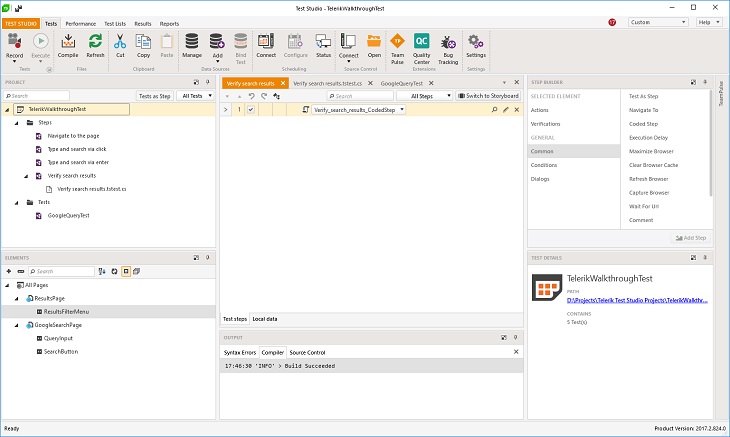Click the undo icon in test steps toolbar
The height and width of the screenshot is (437, 730).
(251, 96)
